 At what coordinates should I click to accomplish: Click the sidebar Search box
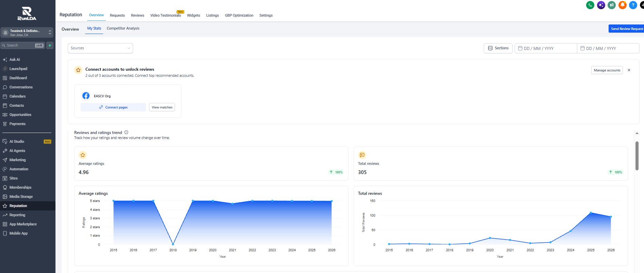point(22,45)
